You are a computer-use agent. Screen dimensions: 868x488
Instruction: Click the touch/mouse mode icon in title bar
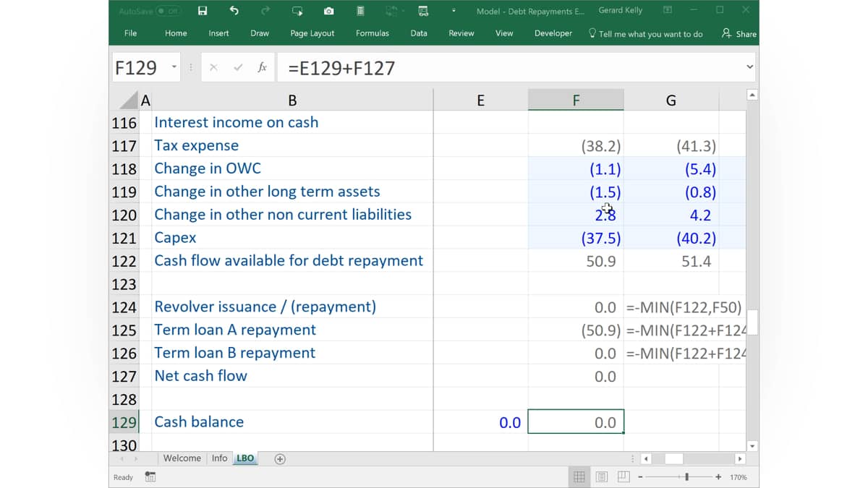(x=297, y=11)
